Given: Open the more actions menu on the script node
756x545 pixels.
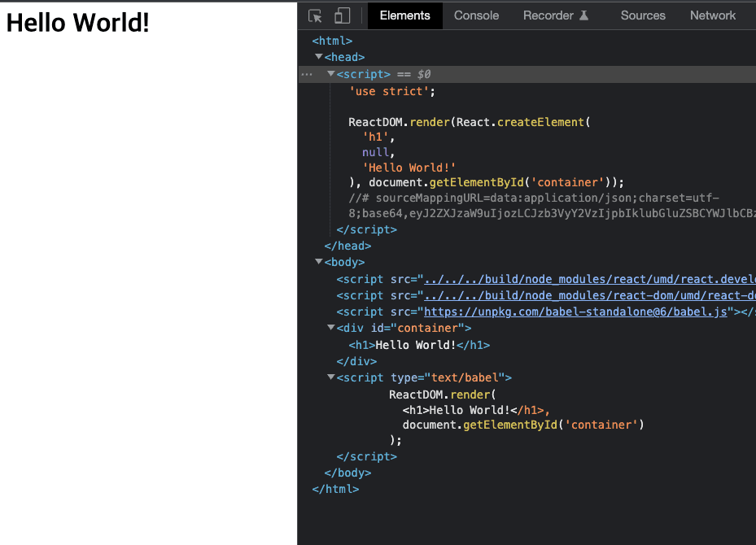Looking at the screenshot, I should (307, 74).
